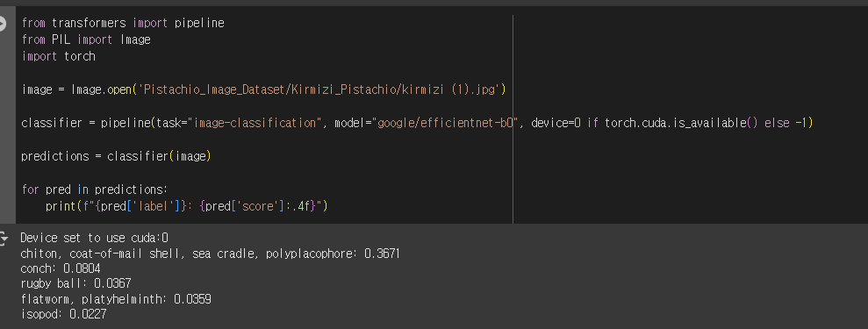The width and height of the screenshot is (868, 329).
Task: Click the "isopod: 0.0227" output line
Action: tap(63, 314)
